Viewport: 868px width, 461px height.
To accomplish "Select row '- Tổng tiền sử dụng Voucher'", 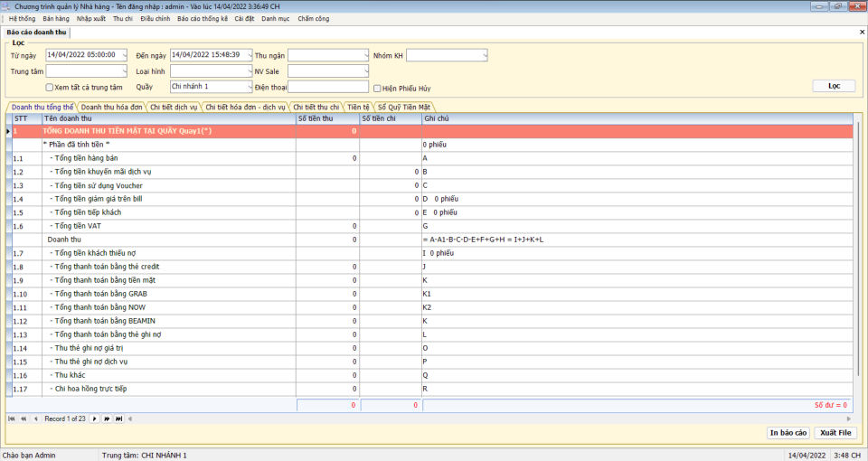I will 432,185.
